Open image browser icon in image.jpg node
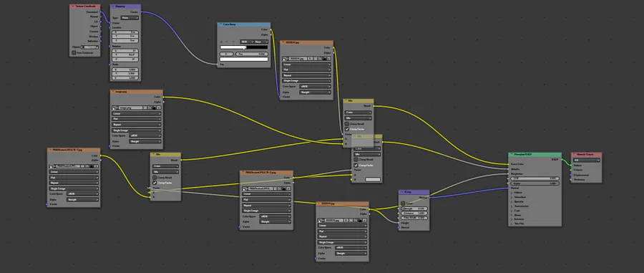The image size is (644, 273). point(114,107)
